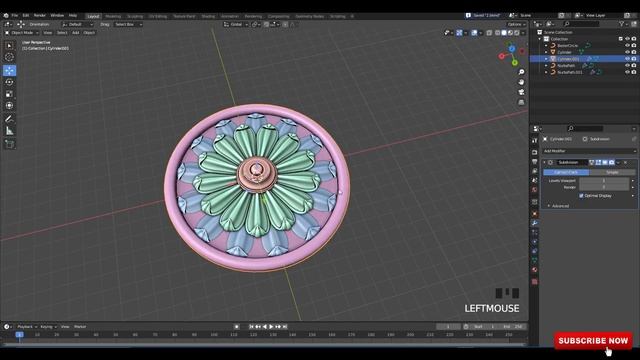Open the Tool properties tab icon
Image resolution: width=640 pixels, height=360 pixels.
[x=535, y=141]
